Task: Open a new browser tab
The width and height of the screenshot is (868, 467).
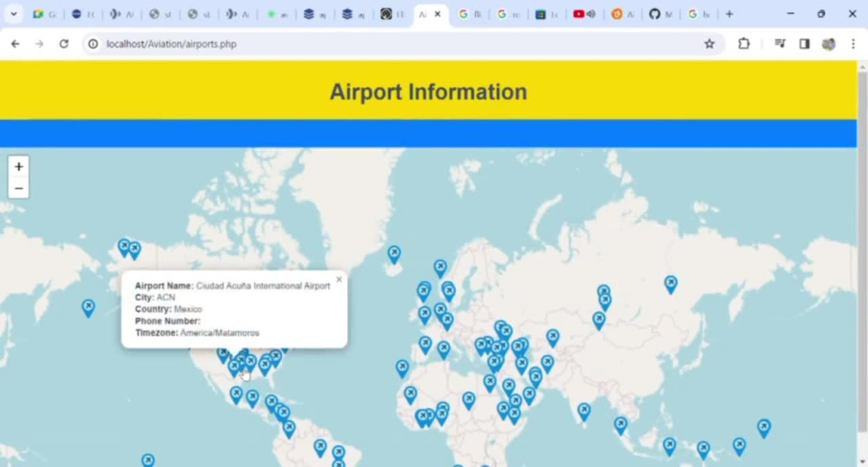Action: point(729,14)
